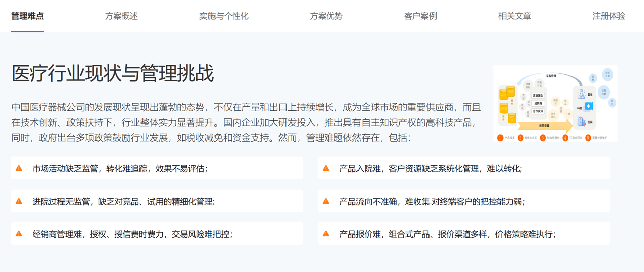This screenshot has height=272, width=644.
Task: Open the 实施与个性化 tab
Action: 224,16
